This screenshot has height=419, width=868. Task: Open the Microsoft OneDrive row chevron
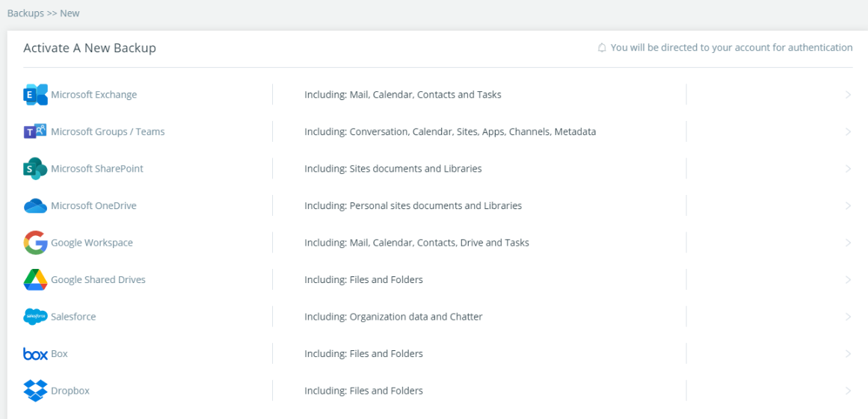[849, 205]
